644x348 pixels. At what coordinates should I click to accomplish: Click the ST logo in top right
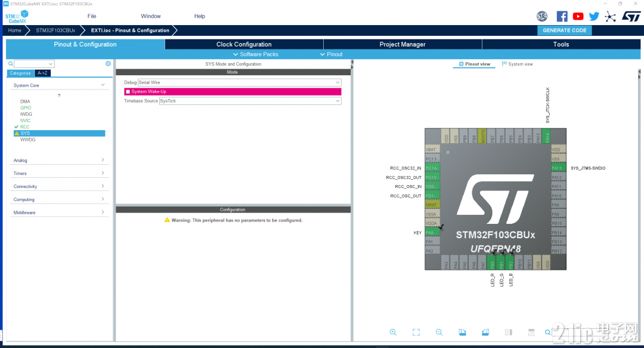coord(631,17)
